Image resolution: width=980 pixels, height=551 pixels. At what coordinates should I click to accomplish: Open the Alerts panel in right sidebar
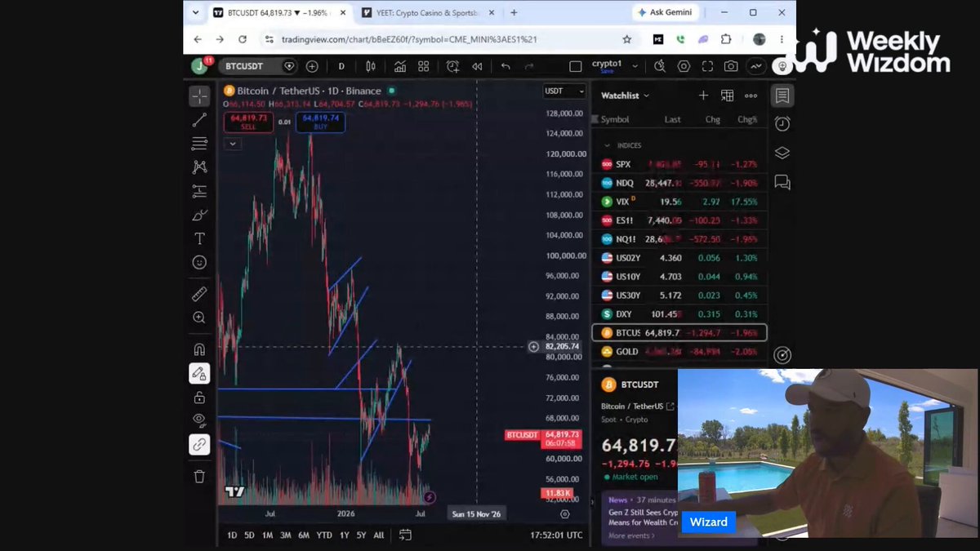(x=782, y=124)
